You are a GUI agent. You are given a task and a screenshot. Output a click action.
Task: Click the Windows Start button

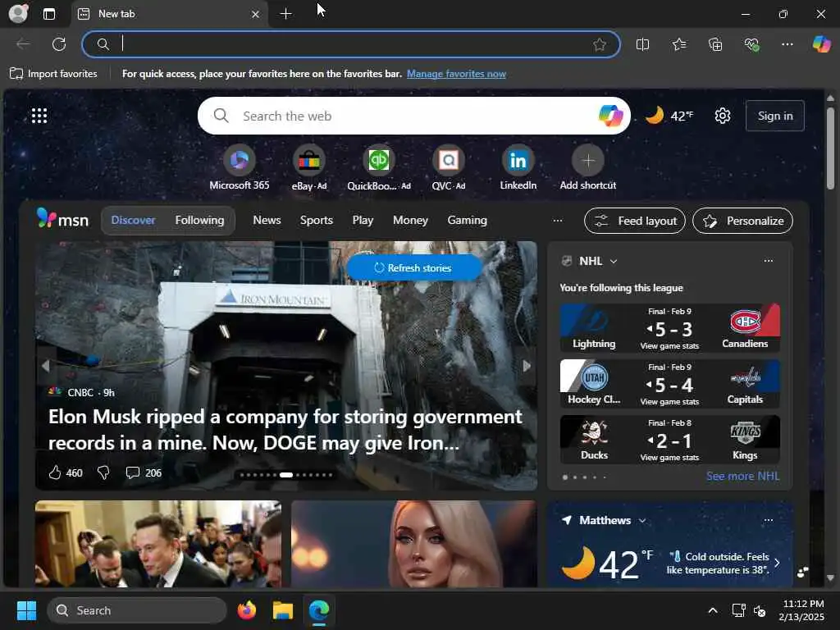click(26, 610)
